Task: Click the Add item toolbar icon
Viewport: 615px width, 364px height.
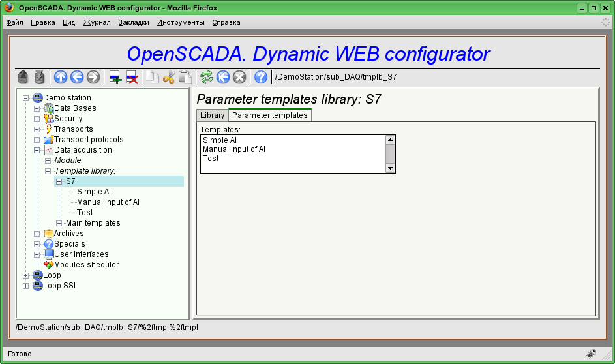Action: (x=115, y=77)
